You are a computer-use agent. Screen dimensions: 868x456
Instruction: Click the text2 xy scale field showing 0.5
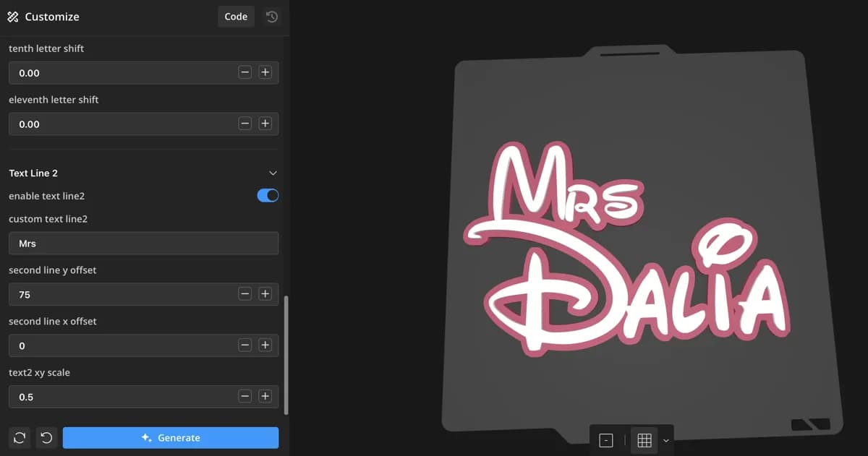coord(143,397)
